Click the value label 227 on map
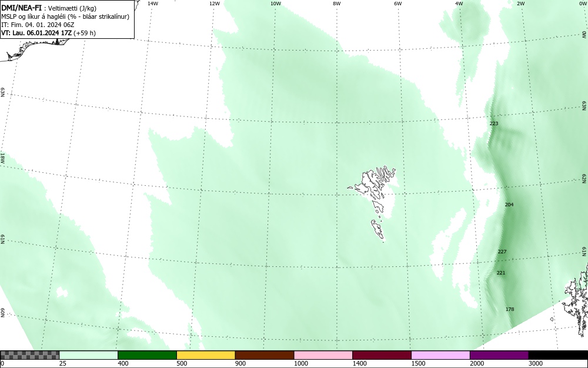The height and width of the screenshot is (368, 588). [502, 252]
